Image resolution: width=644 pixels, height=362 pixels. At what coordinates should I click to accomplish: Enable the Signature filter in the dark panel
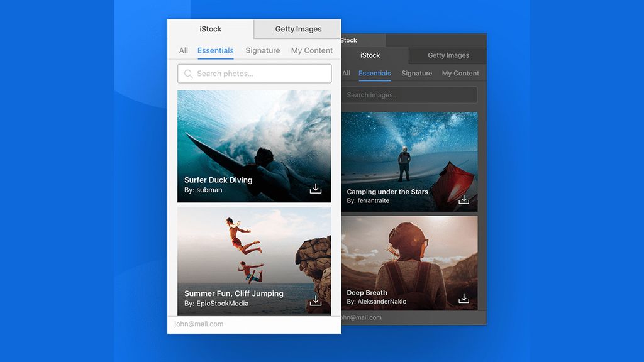[x=416, y=73]
